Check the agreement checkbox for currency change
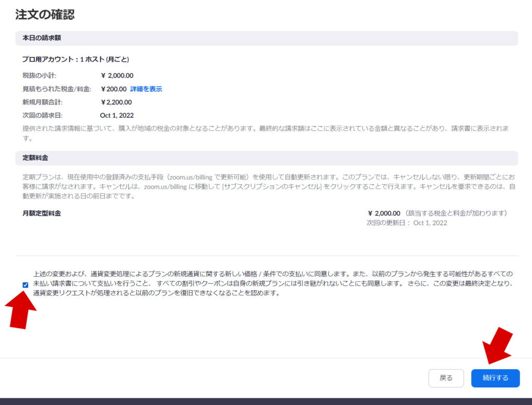Screen dimensions: 532x405 click(25, 285)
